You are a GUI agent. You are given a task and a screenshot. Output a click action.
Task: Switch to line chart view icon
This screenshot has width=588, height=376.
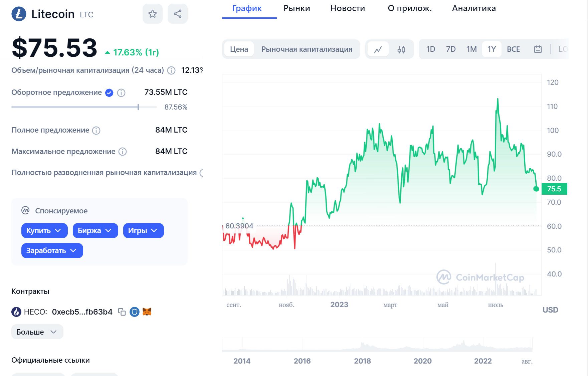click(378, 49)
